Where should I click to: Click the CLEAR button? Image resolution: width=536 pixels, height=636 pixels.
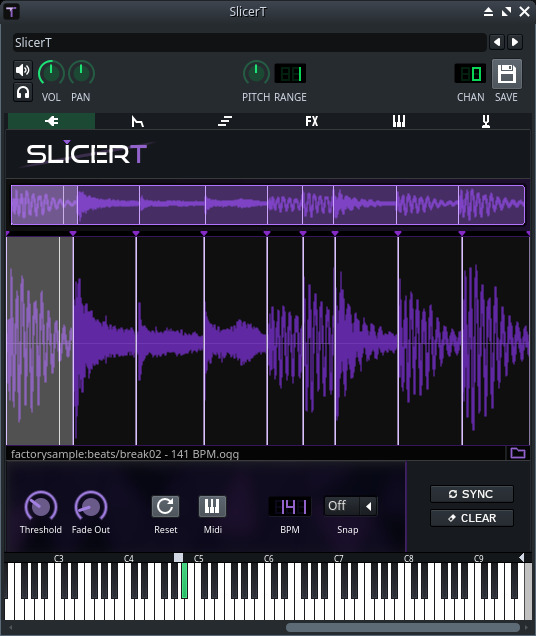(x=471, y=518)
